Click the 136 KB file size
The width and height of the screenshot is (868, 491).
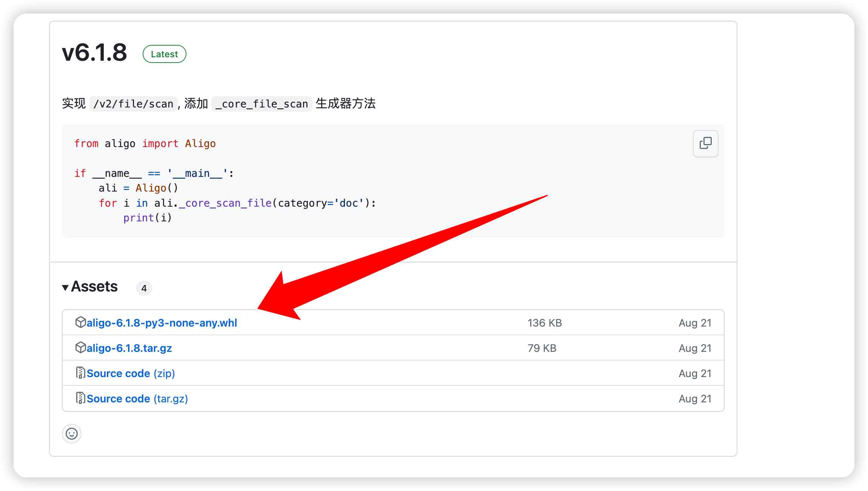click(545, 323)
